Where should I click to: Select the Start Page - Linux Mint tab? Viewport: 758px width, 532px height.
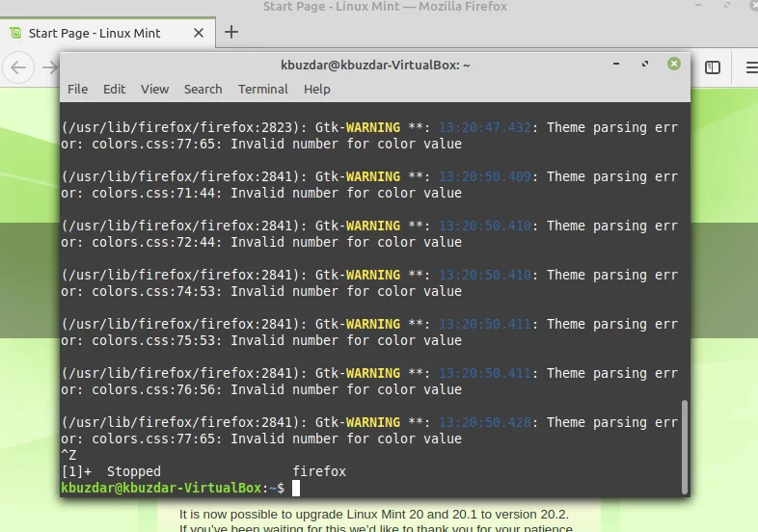[x=107, y=33]
